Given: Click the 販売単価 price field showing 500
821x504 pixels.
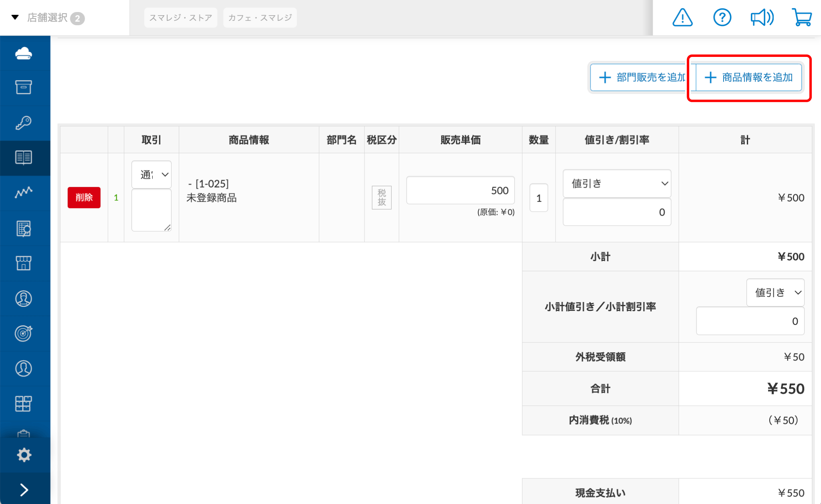Looking at the screenshot, I should click(x=460, y=190).
